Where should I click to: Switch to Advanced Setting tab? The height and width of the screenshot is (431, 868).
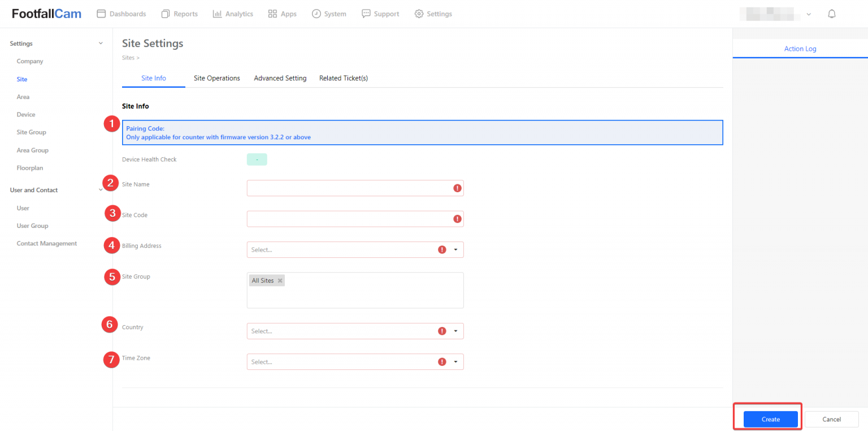tap(280, 78)
